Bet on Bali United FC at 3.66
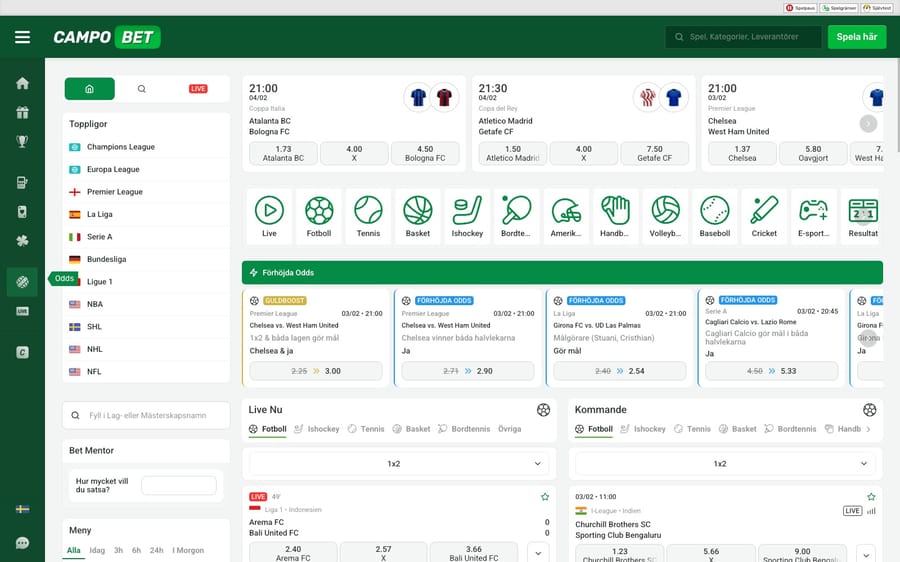This screenshot has width=900, height=562. [474, 553]
